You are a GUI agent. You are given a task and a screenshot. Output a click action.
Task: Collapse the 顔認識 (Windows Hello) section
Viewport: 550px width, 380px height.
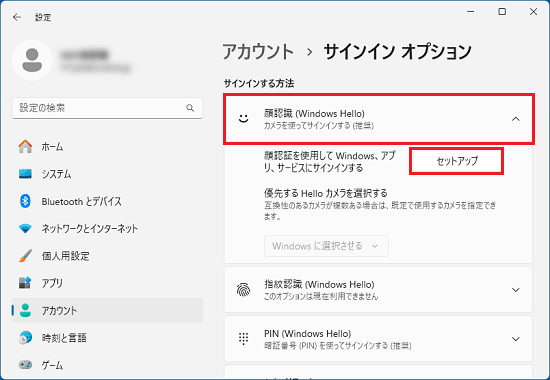[x=515, y=119]
